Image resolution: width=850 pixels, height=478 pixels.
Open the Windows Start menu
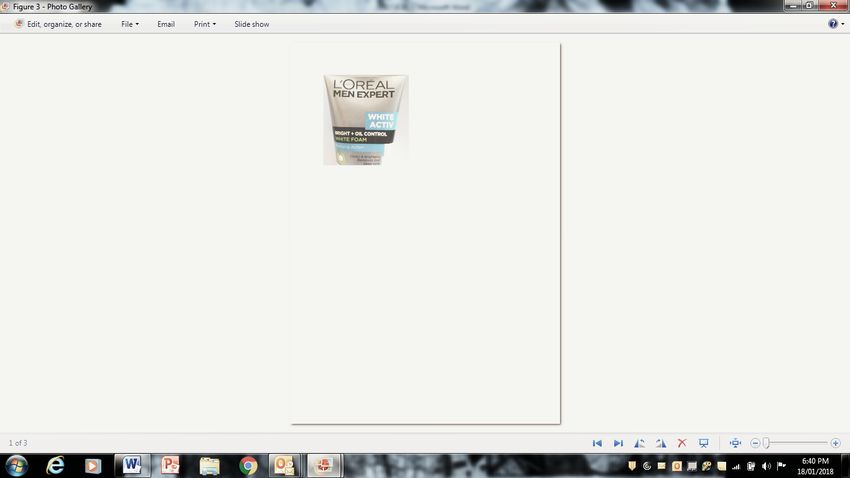coord(16,466)
